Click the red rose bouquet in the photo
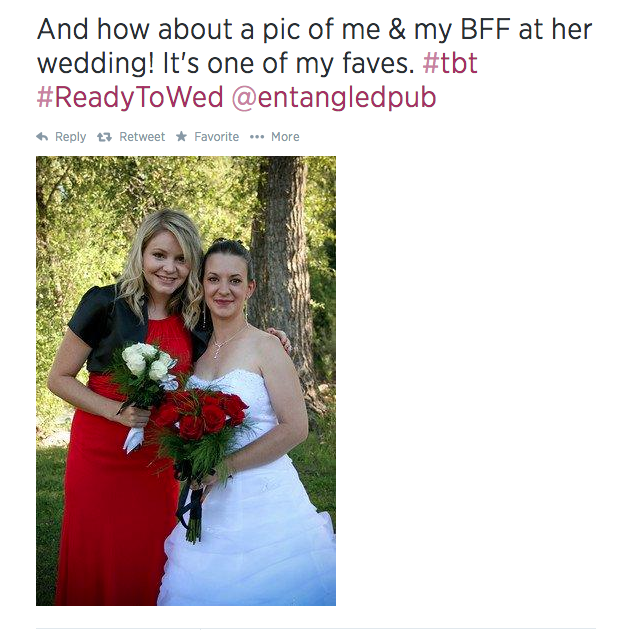Viewport: 625px width, 630px height. 200,416
